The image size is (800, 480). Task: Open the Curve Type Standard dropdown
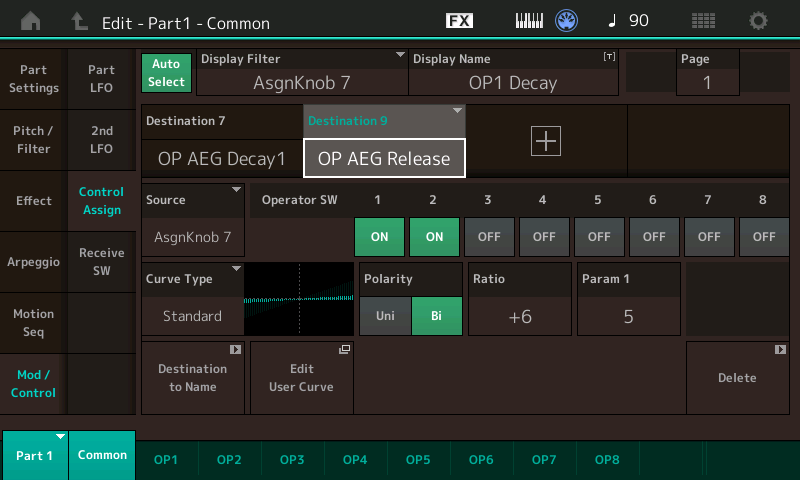point(193,299)
